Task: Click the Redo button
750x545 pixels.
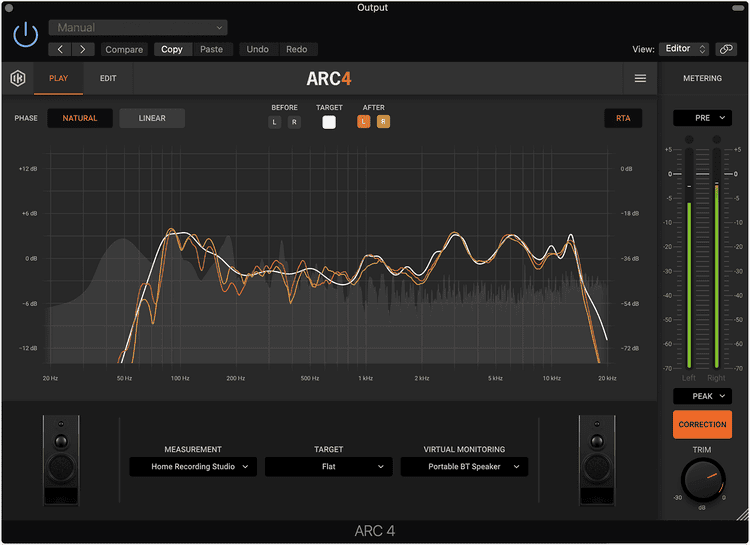Action: pos(297,49)
